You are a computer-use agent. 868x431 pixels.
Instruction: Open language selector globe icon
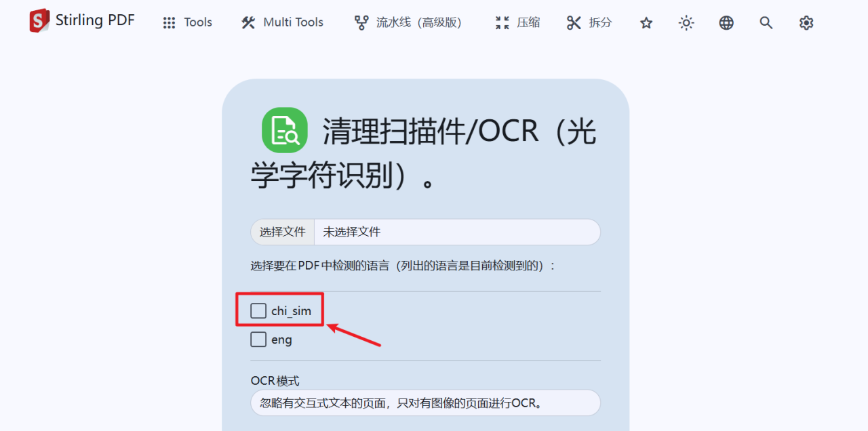click(726, 23)
